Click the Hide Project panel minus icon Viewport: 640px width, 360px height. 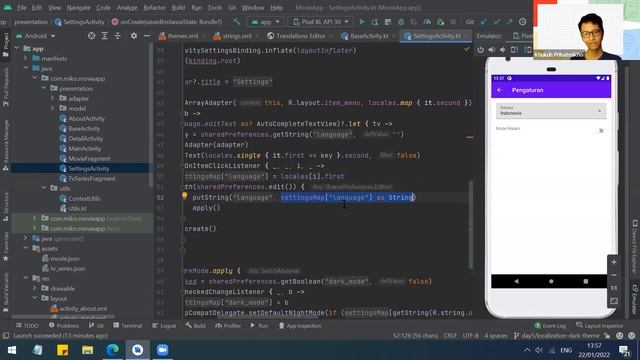[x=147, y=36]
